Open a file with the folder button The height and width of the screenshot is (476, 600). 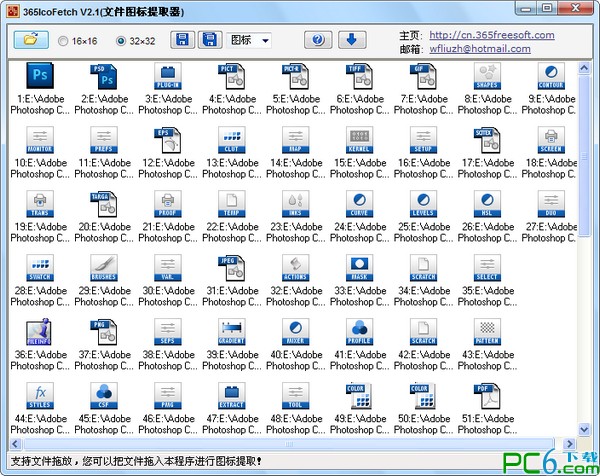pyautogui.click(x=31, y=40)
